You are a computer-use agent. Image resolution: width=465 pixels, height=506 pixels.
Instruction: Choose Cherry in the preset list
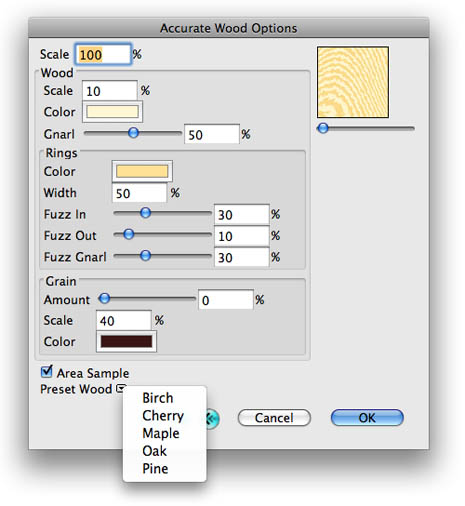point(163,415)
